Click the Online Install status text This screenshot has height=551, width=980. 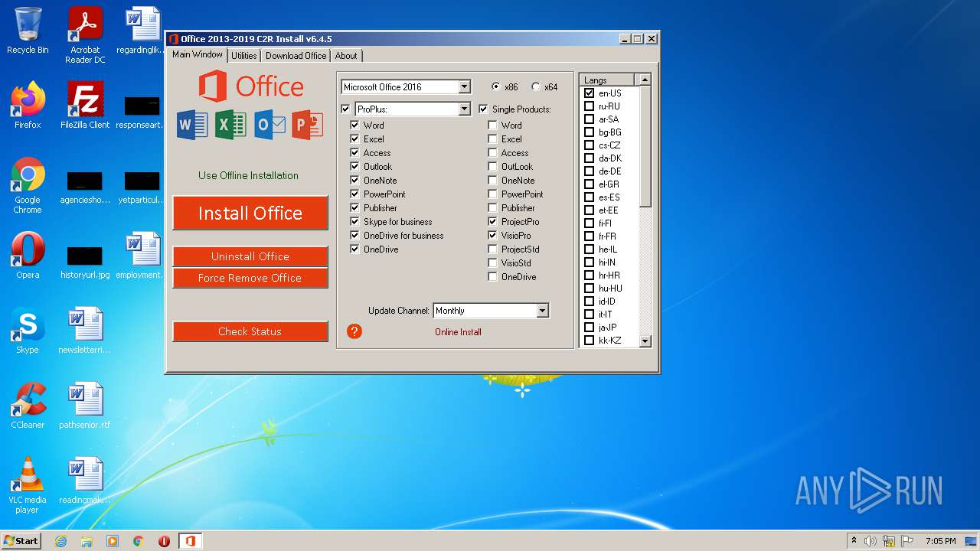458,332
